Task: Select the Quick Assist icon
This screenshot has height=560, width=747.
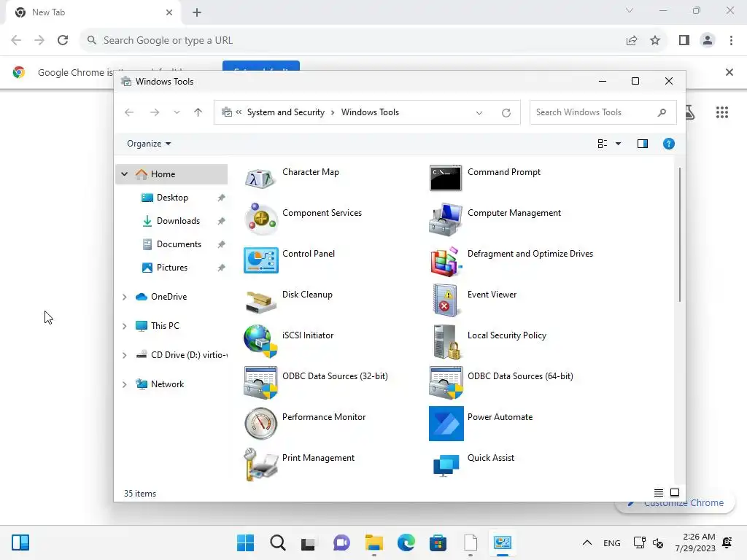Action: point(446,465)
